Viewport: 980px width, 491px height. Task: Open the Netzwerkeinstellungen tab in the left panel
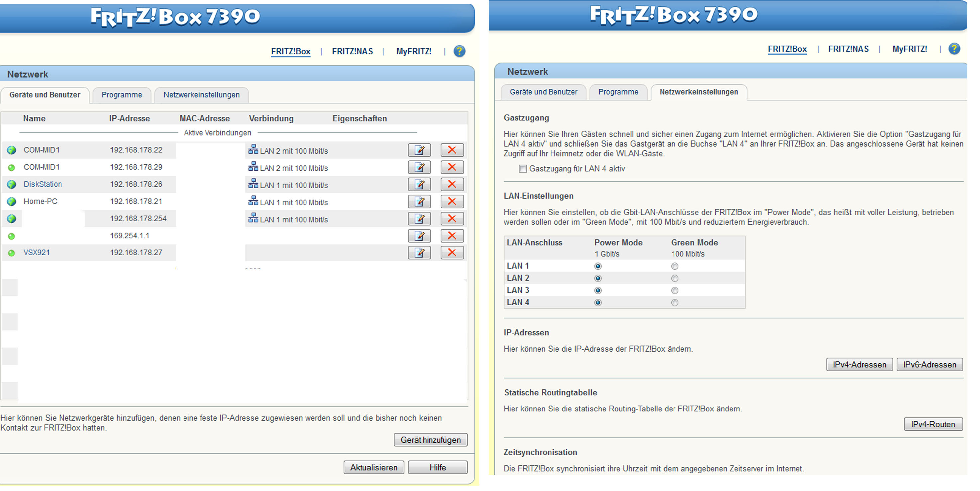click(201, 95)
